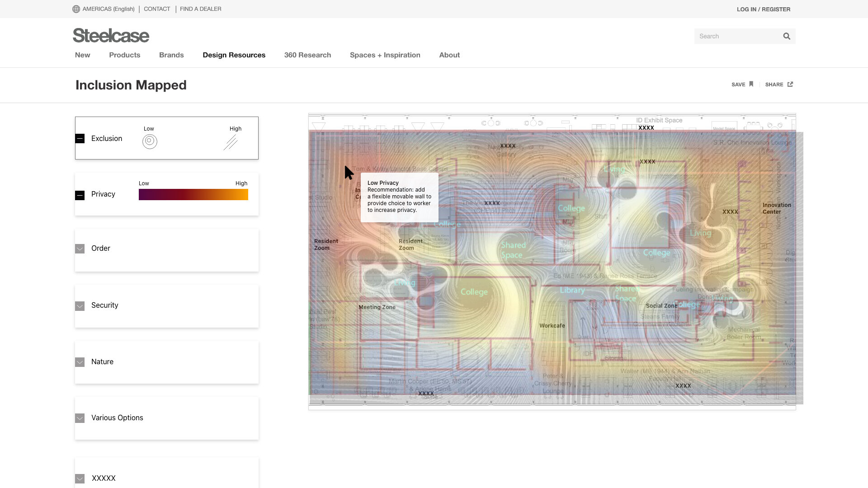Click the Steelcase logo

[111, 36]
